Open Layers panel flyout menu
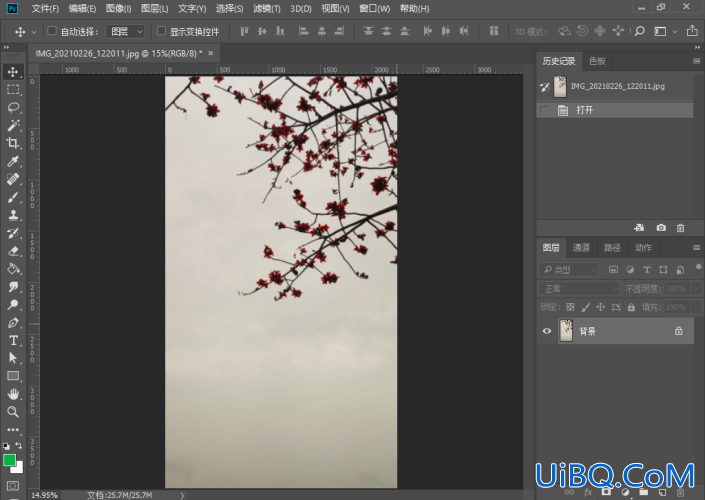Screen dimensions: 705x500 pos(696,247)
